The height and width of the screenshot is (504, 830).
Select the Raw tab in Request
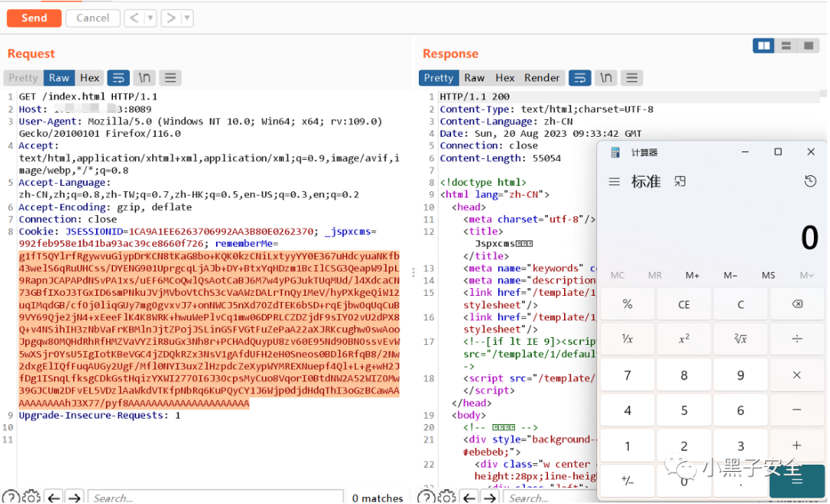(x=59, y=78)
